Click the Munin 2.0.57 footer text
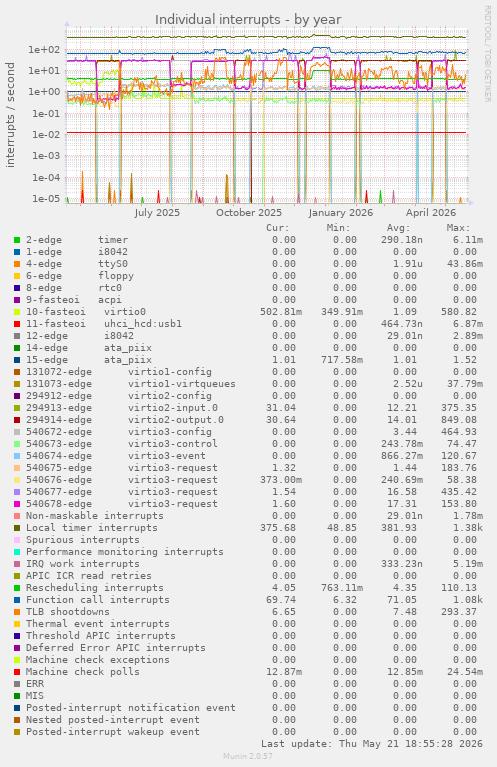This screenshot has width=497, height=767. click(248, 756)
